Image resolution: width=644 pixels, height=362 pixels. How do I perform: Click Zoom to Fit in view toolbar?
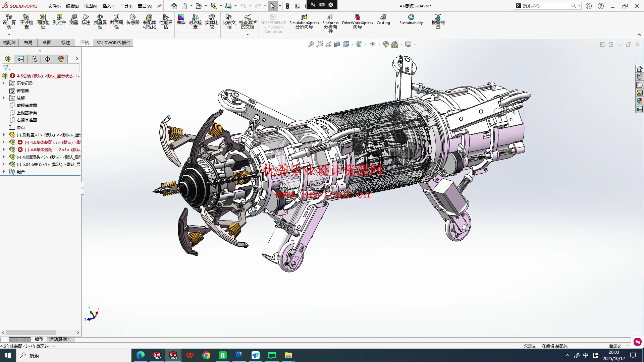coord(311,44)
